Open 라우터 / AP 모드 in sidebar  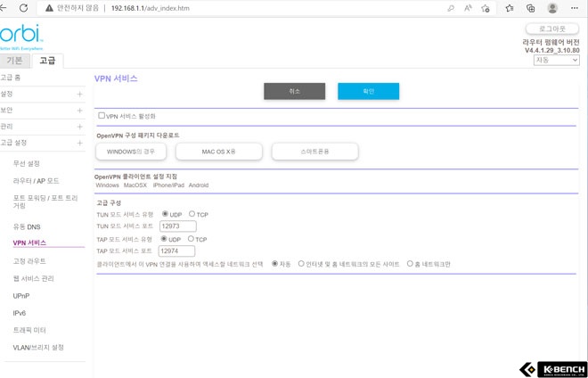point(36,181)
